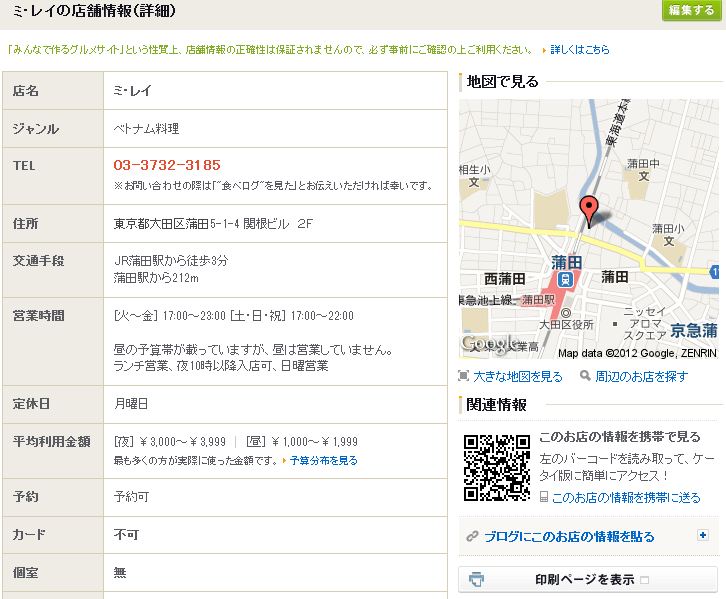
Task: Click the QR code image
Action: click(497, 468)
